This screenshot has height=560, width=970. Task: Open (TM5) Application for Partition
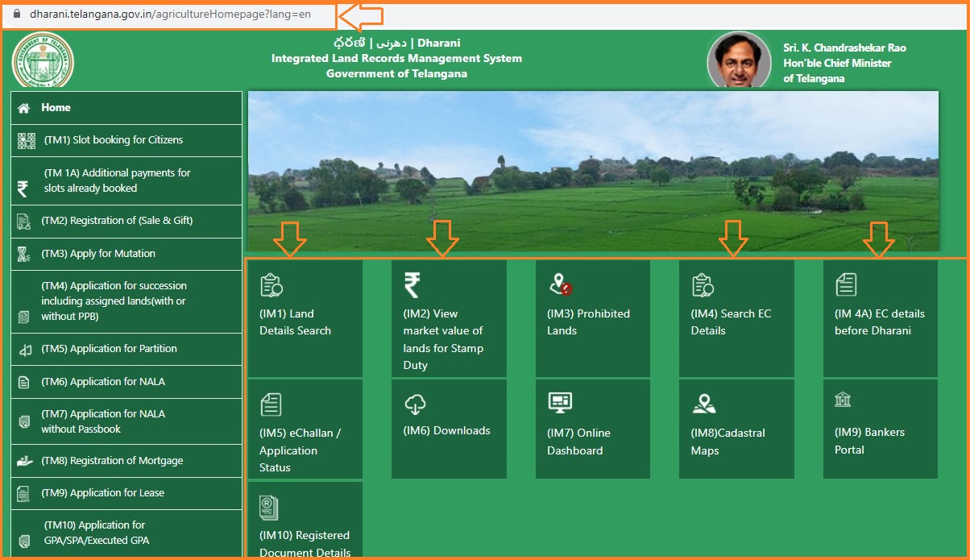[109, 349]
